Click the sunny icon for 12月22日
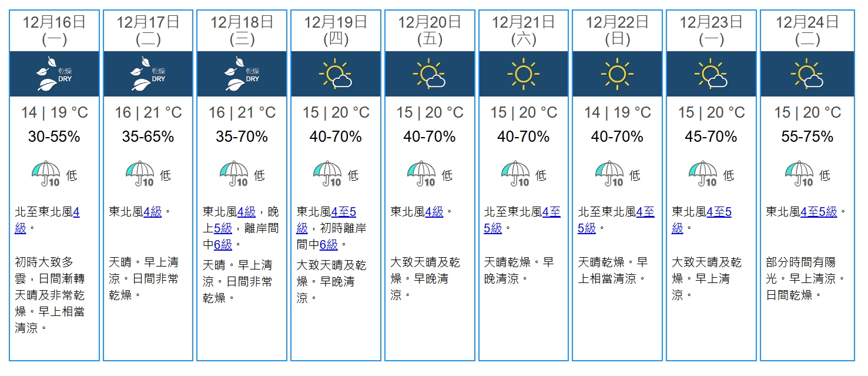Viewport: 868px width, 376px height. [x=617, y=74]
